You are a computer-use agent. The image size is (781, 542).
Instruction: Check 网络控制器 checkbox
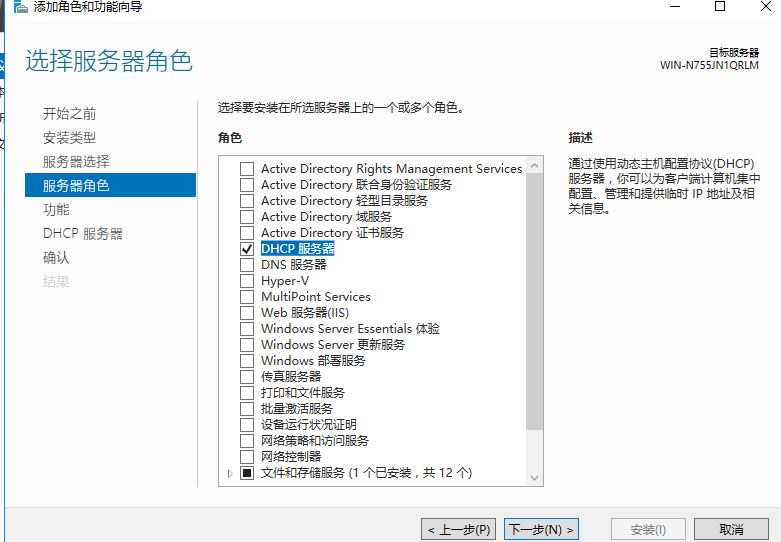click(247, 456)
